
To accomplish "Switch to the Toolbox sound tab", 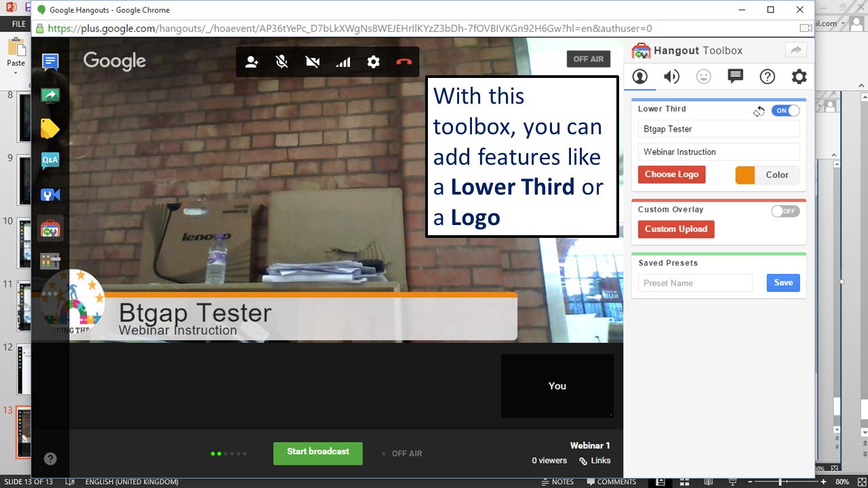I will [x=671, y=77].
